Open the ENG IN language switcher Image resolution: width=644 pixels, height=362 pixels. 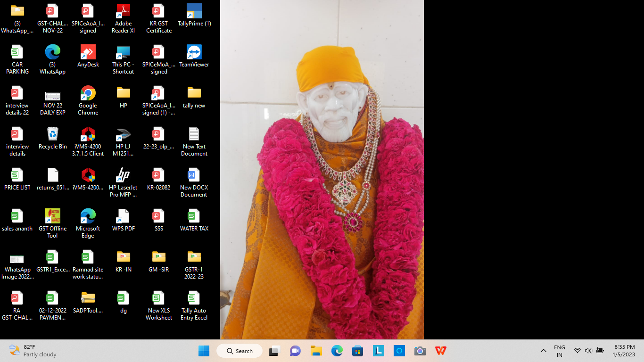pyautogui.click(x=560, y=351)
